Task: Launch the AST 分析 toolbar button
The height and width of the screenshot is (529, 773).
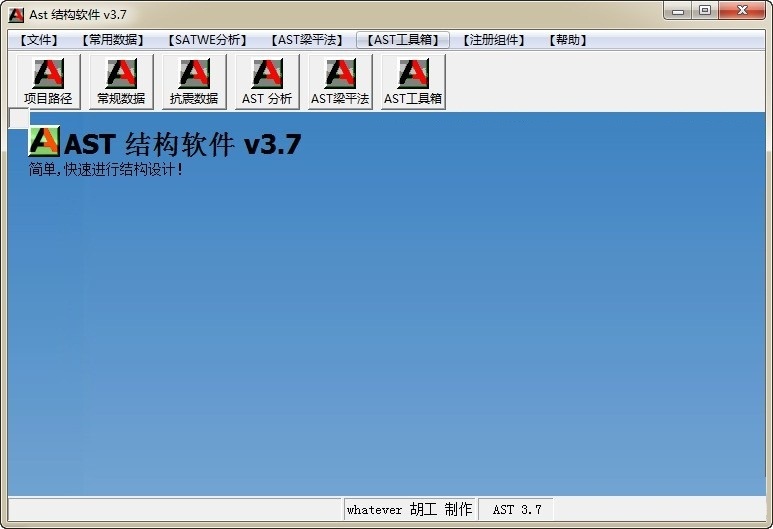Action: [x=267, y=82]
